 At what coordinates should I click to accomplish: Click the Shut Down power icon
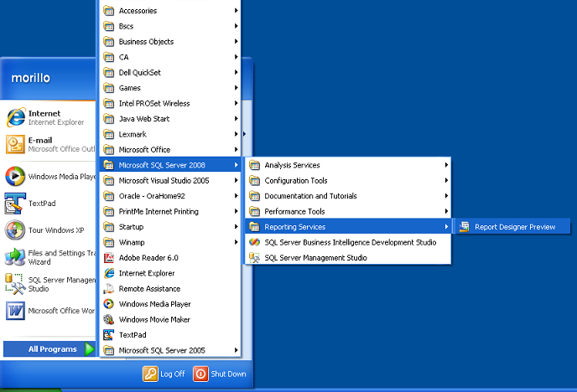200,374
